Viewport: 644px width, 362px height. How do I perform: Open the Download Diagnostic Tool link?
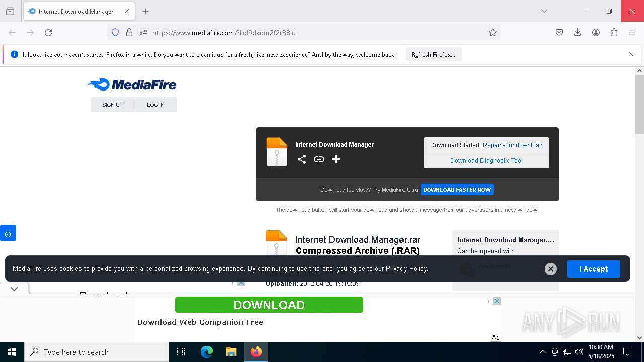tap(487, 161)
